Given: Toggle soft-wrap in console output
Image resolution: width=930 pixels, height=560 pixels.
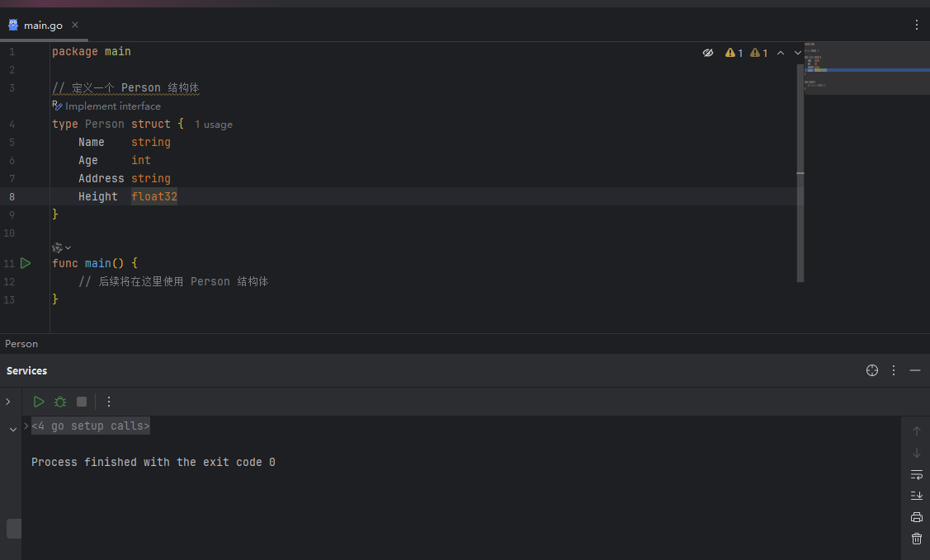Looking at the screenshot, I should coord(916,475).
